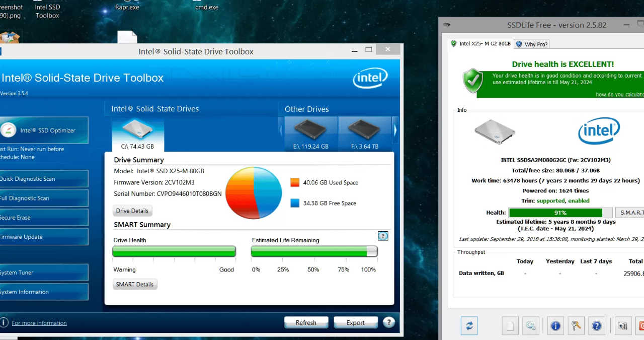644x340 pixels.
Task: Click the refresh icon in SSDLife toolbar
Action: tap(469, 325)
